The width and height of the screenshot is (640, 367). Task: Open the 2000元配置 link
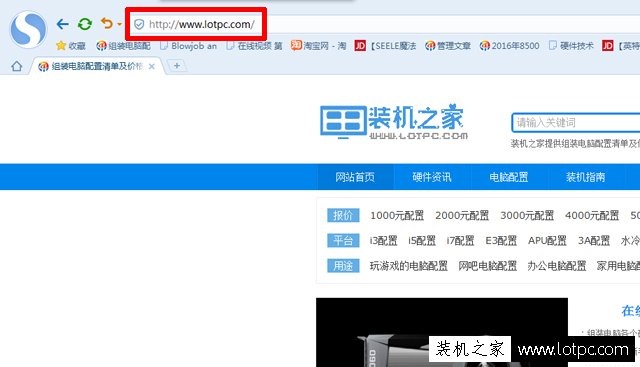click(x=462, y=215)
